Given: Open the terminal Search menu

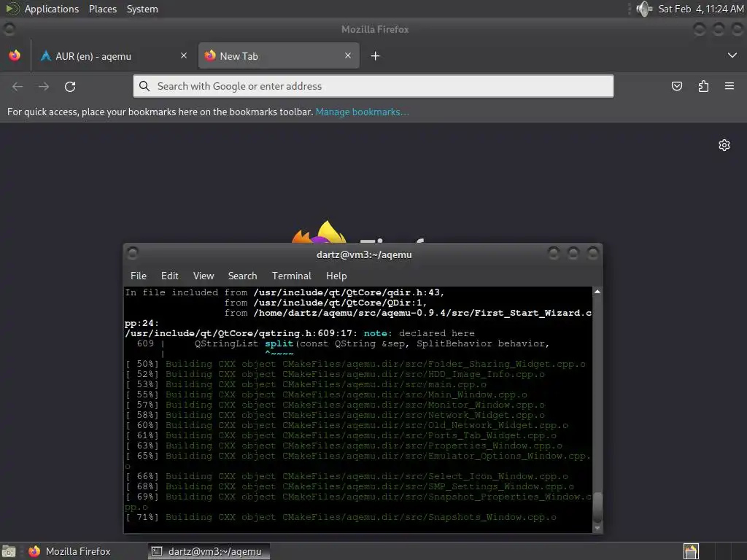Looking at the screenshot, I should (x=242, y=276).
